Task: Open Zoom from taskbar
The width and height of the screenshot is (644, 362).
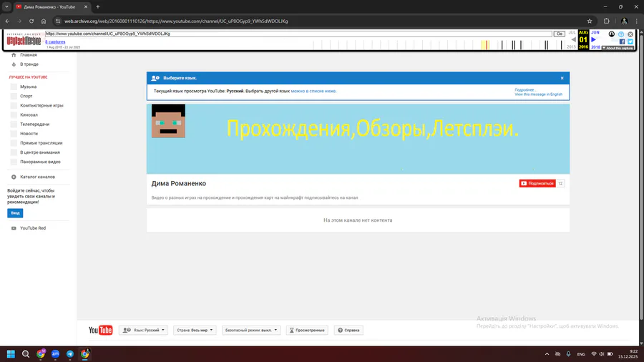Action: tap(55, 354)
